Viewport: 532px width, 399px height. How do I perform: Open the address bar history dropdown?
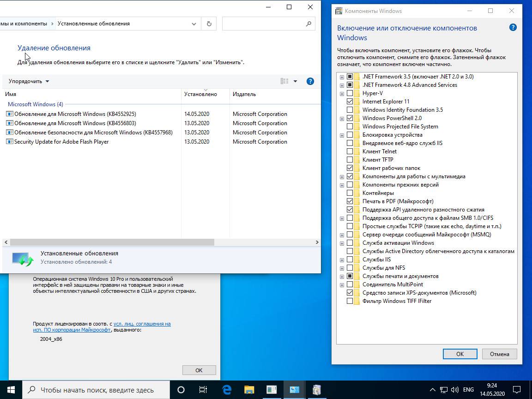(x=194, y=24)
